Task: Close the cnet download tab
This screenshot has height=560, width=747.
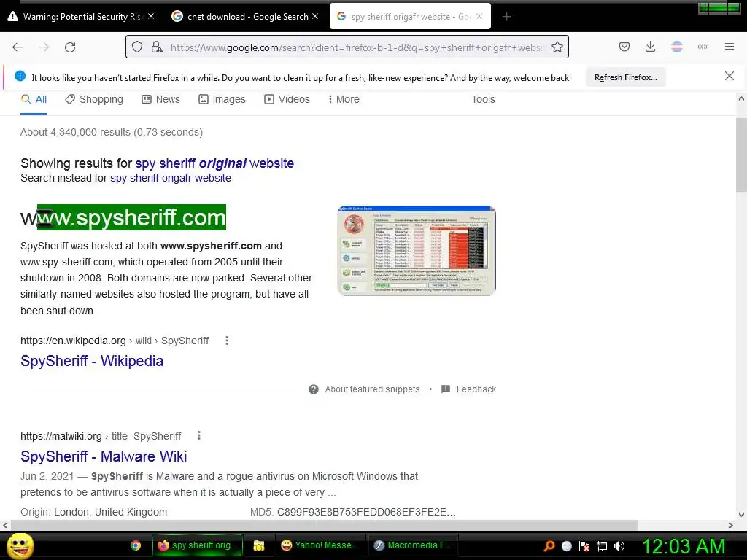Action: (x=315, y=16)
